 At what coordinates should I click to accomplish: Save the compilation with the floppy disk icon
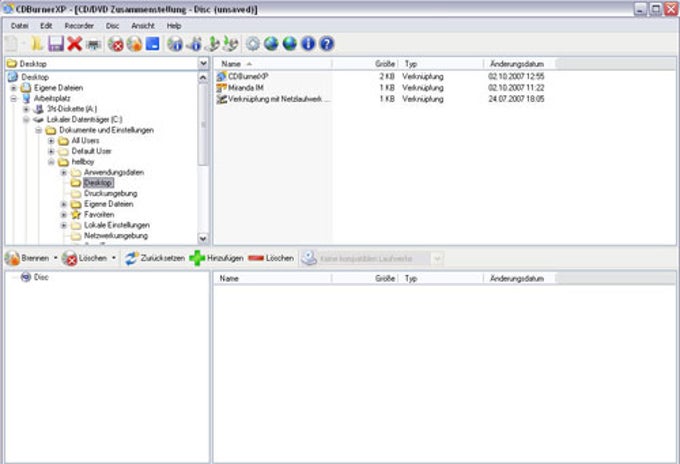click(x=56, y=44)
